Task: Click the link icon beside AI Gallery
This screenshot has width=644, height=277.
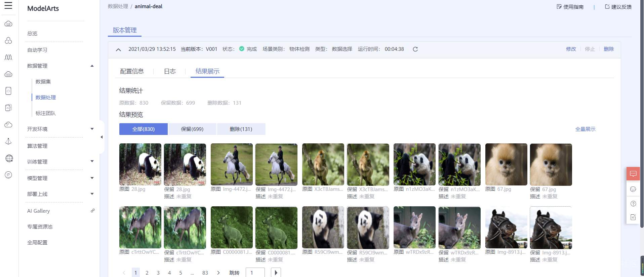Action: pyautogui.click(x=92, y=211)
